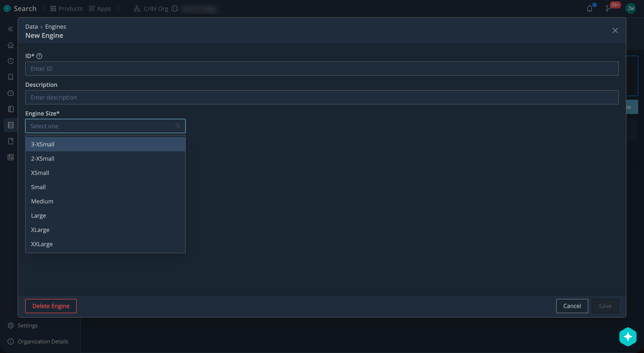Open Settings in the sidebar
The height and width of the screenshot is (353, 644).
[27, 325]
